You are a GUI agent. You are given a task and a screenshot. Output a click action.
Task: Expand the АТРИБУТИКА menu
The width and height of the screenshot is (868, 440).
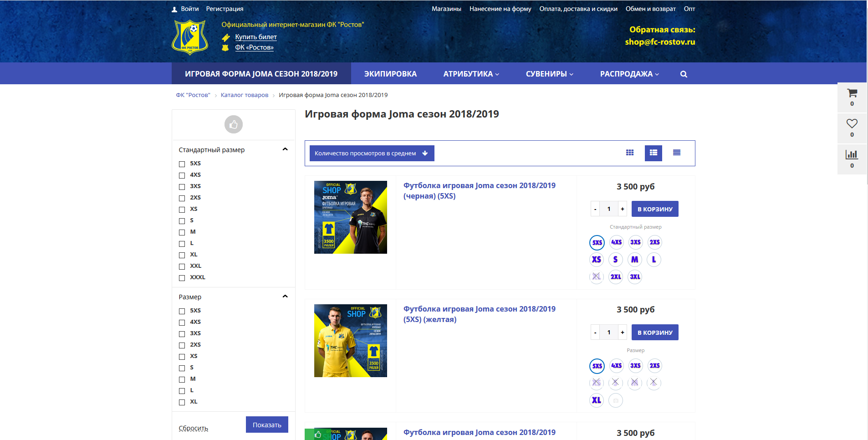[x=471, y=74]
